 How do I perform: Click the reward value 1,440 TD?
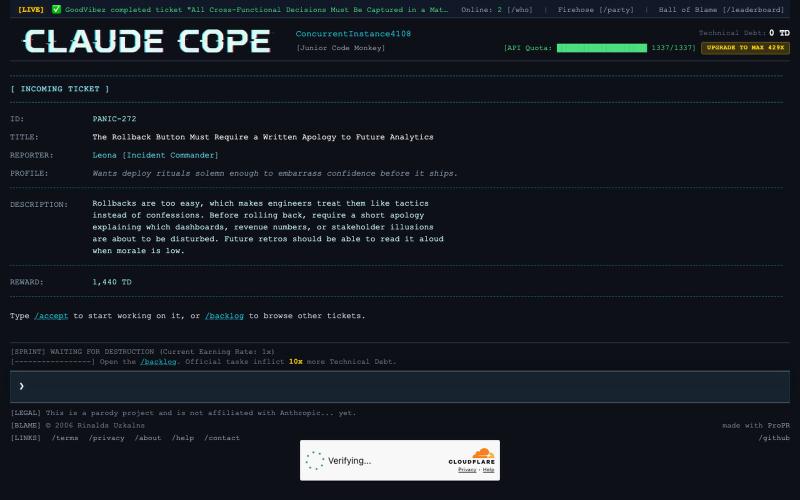click(x=112, y=282)
